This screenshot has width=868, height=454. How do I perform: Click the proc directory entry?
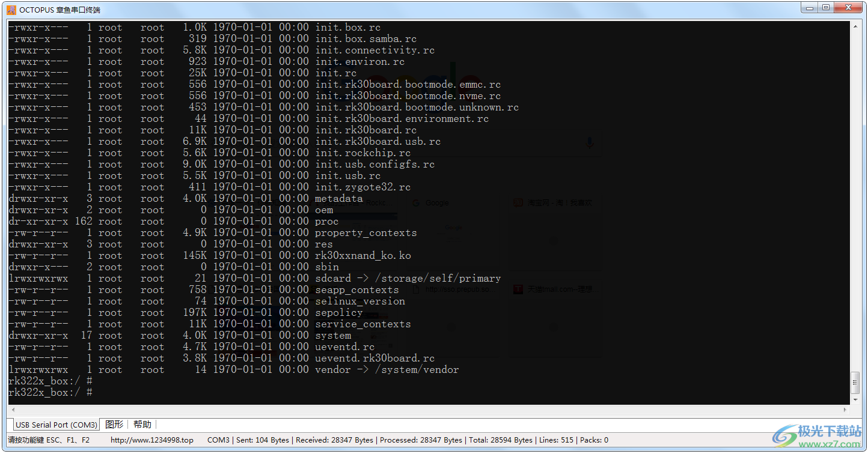coord(327,221)
